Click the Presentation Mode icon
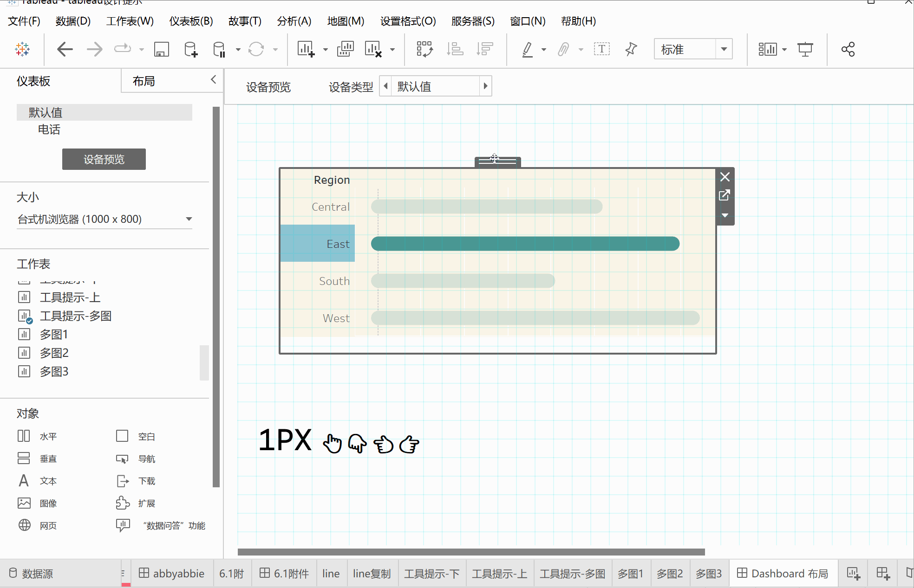This screenshot has width=914, height=588. click(x=805, y=49)
